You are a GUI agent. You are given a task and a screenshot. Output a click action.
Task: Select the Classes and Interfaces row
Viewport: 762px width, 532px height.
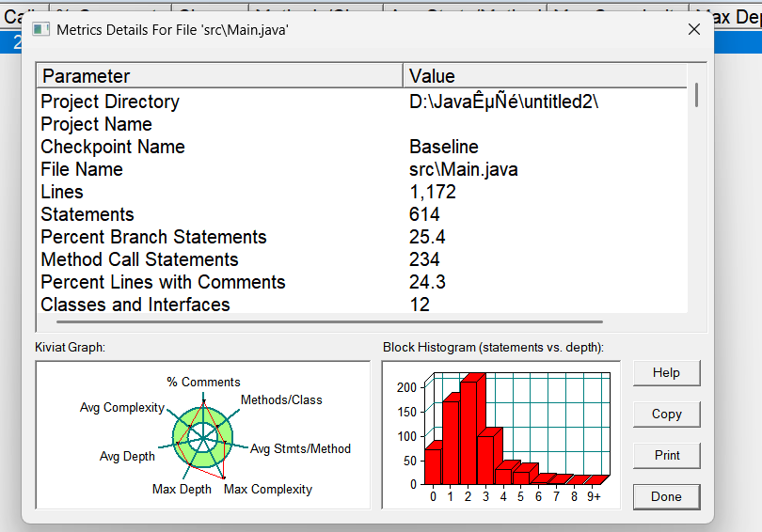pos(362,305)
